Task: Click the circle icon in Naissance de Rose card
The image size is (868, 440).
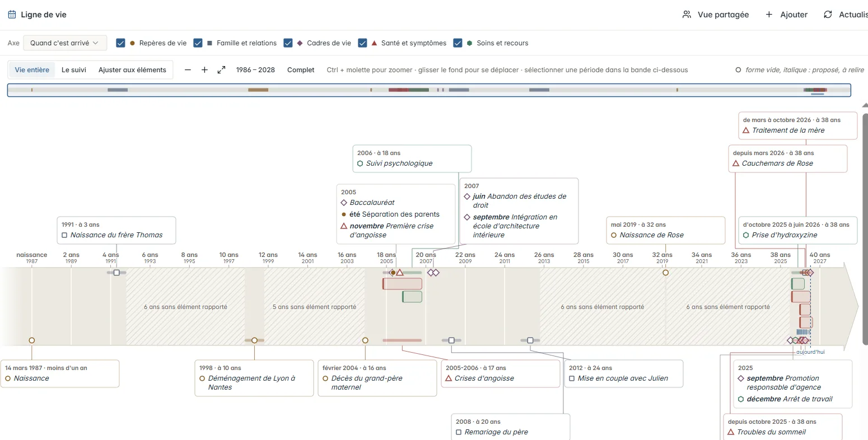Action: pyautogui.click(x=614, y=235)
